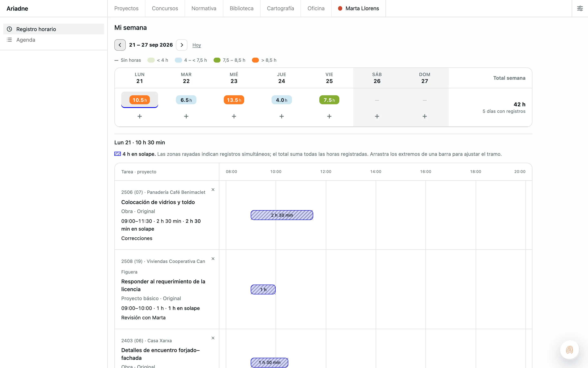
Task: Click the Correcciones note text
Action: click(137, 238)
